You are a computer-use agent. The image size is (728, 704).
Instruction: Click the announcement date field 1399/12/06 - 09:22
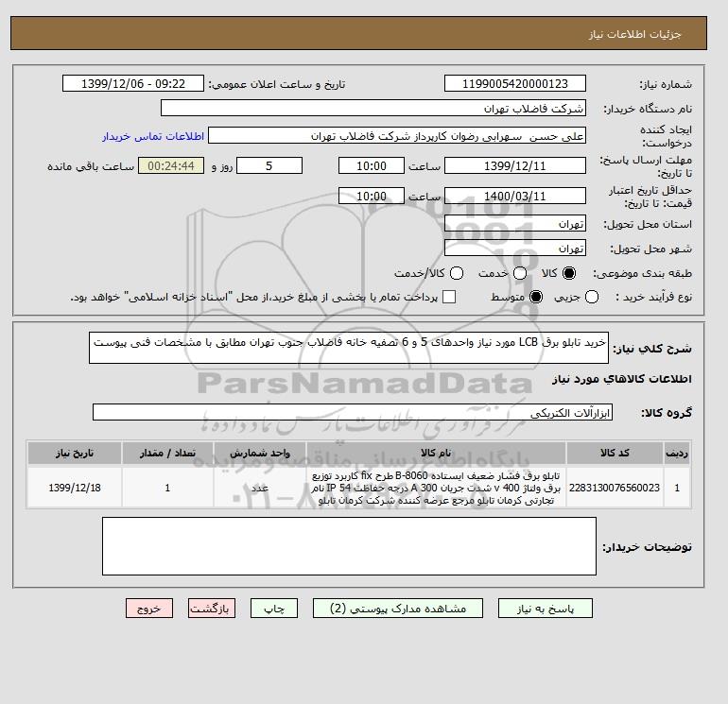tap(133, 83)
